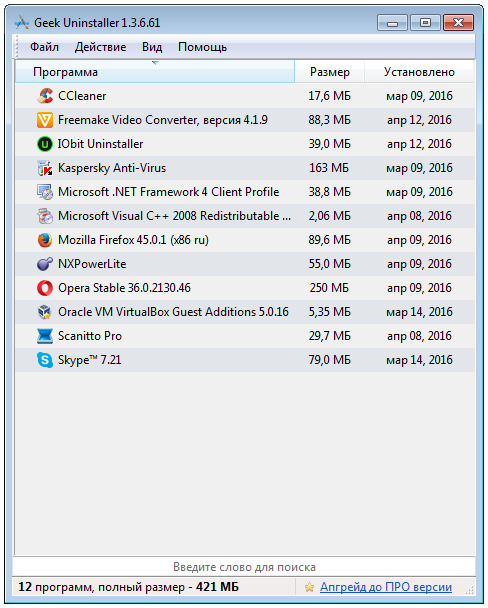Image resolution: width=488 pixels, height=608 pixels.
Task: Maximize the Geek Uninstaller window
Action: pyautogui.click(x=425, y=23)
